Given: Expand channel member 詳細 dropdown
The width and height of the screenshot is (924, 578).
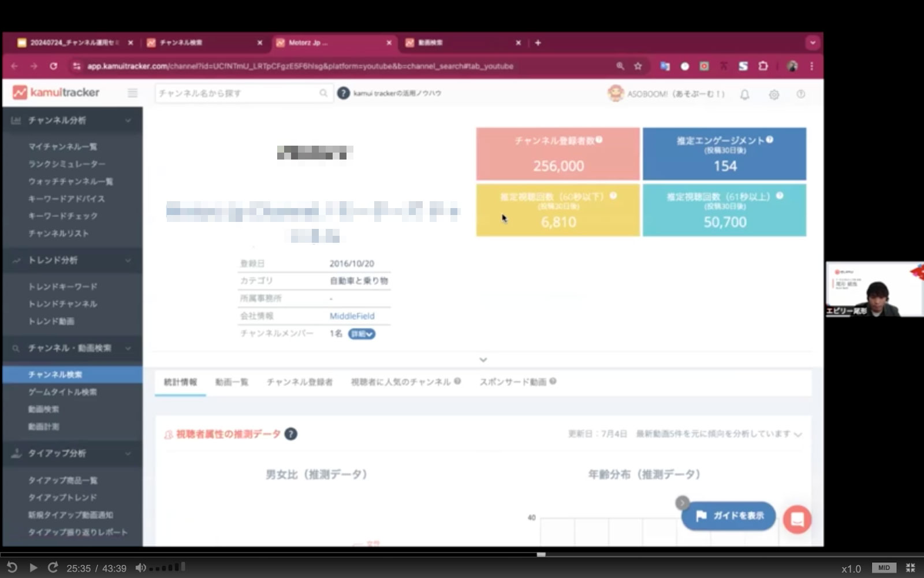Looking at the screenshot, I should pyautogui.click(x=362, y=334).
